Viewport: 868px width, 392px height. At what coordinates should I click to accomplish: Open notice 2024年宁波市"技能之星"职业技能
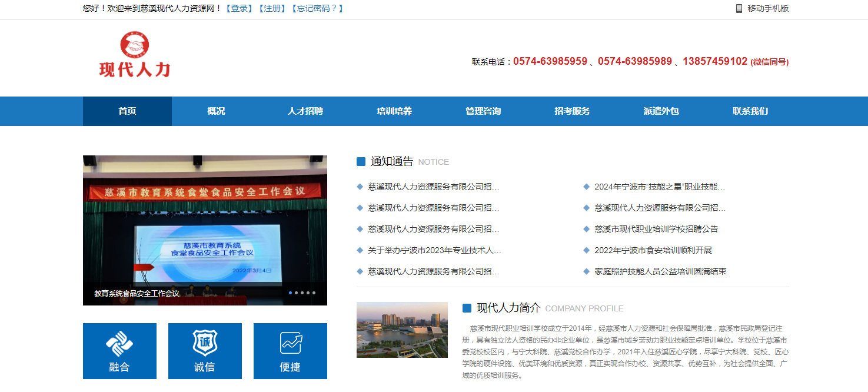click(660, 187)
